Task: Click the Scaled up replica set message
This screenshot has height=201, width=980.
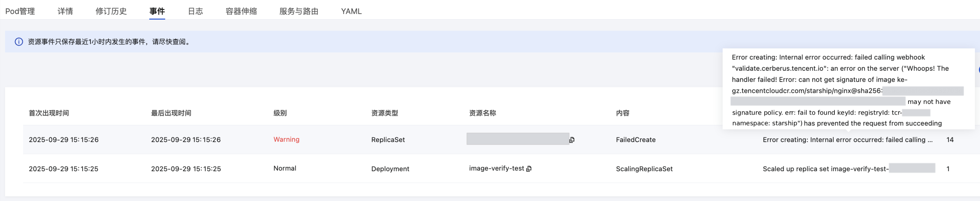Action: [x=825, y=169]
